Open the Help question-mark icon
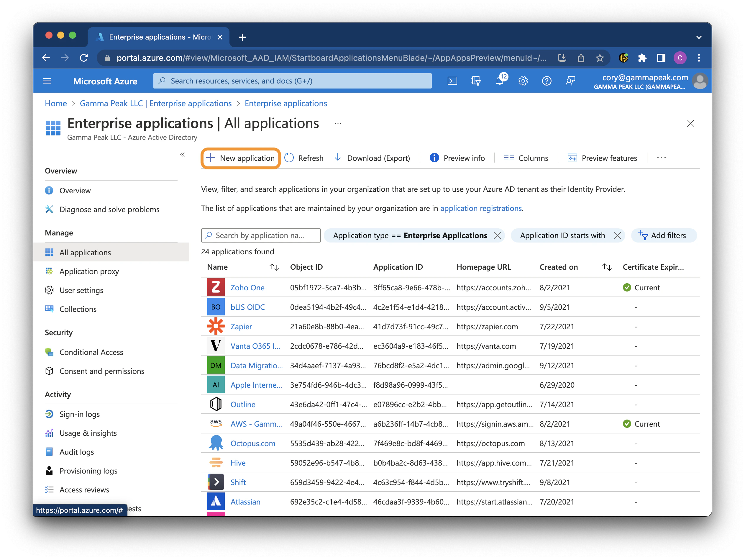This screenshot has height=560, width=745. tap(547, 81)
